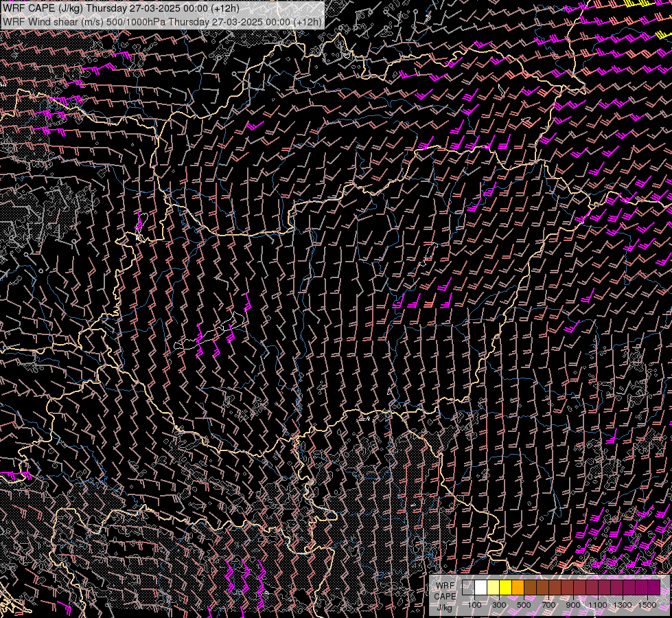This screenshot has height=618, width=672.
Task: Click the J/kg unit label in the legend
Action: [445, 608]
